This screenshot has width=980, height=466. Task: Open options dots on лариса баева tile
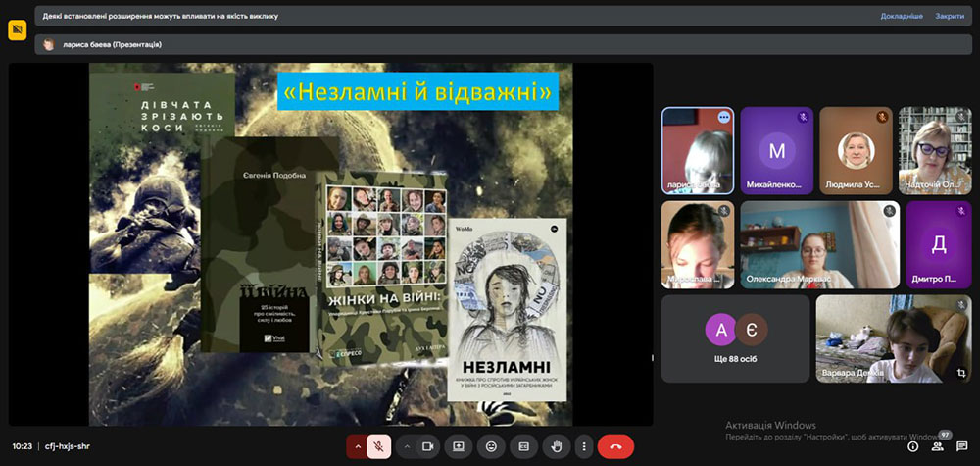point(724,117)
